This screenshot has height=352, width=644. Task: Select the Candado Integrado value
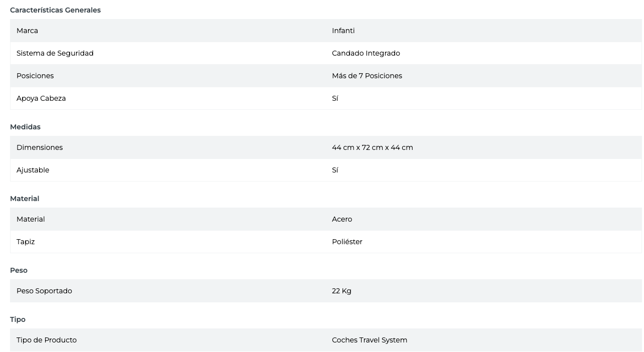coord(366,53)
